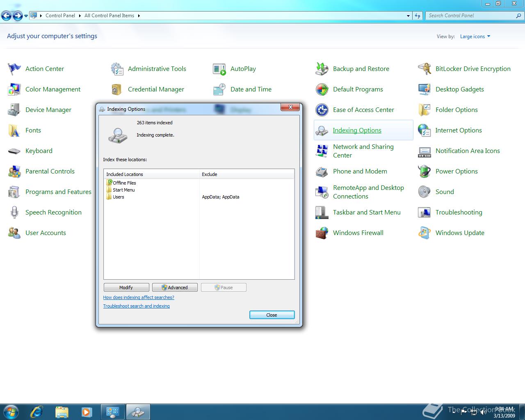Screen dimensions: 525x420
Task: Open the Credential Manager safe icon
Action: tap(117, 89)
